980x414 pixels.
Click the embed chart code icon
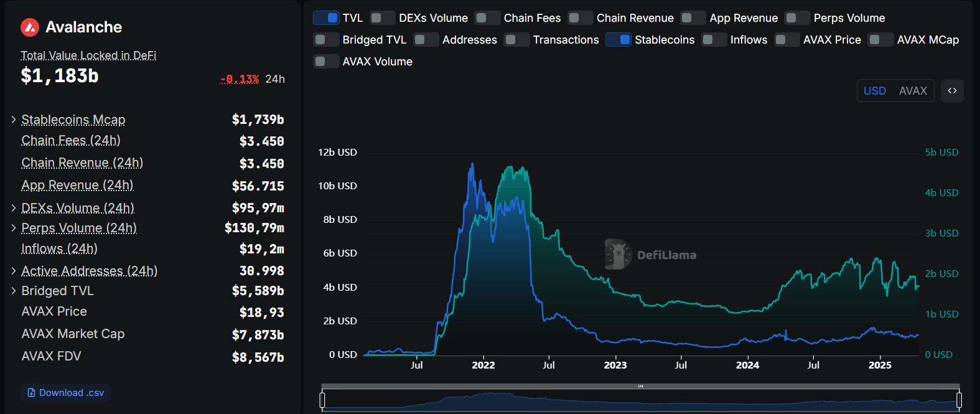click(x=952, y=91)
